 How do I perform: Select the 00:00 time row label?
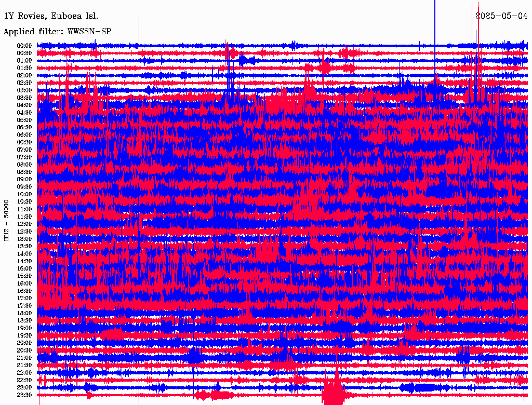(24, 46)
